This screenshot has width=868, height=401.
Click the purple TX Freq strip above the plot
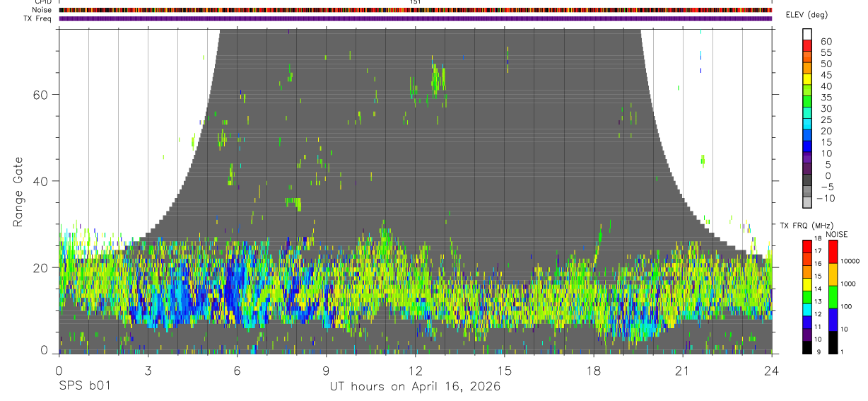click(415, 18)
